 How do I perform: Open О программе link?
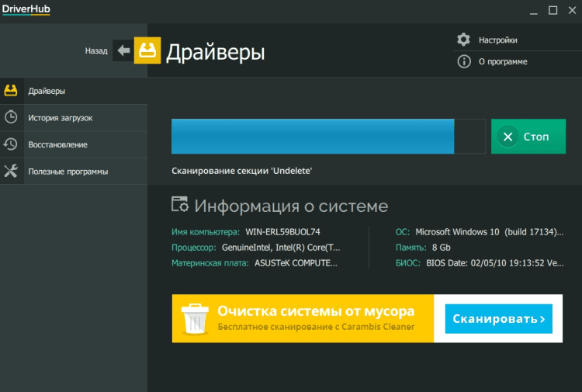click(502, 61)
